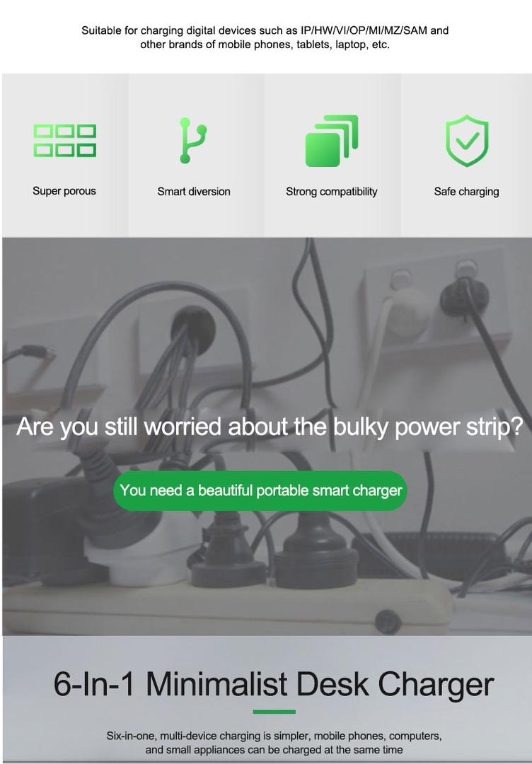Click the 'Six-in-one, multi-device charging' description

(274, 743)
